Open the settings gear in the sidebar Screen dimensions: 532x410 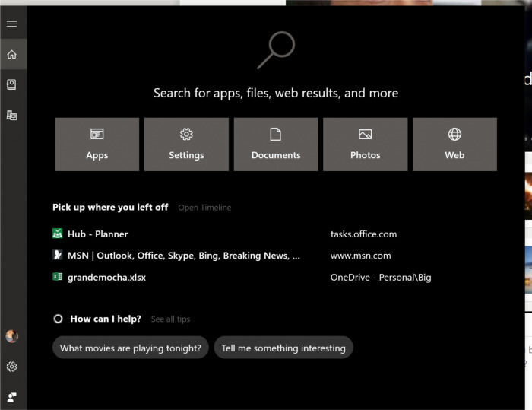(11, 367)
